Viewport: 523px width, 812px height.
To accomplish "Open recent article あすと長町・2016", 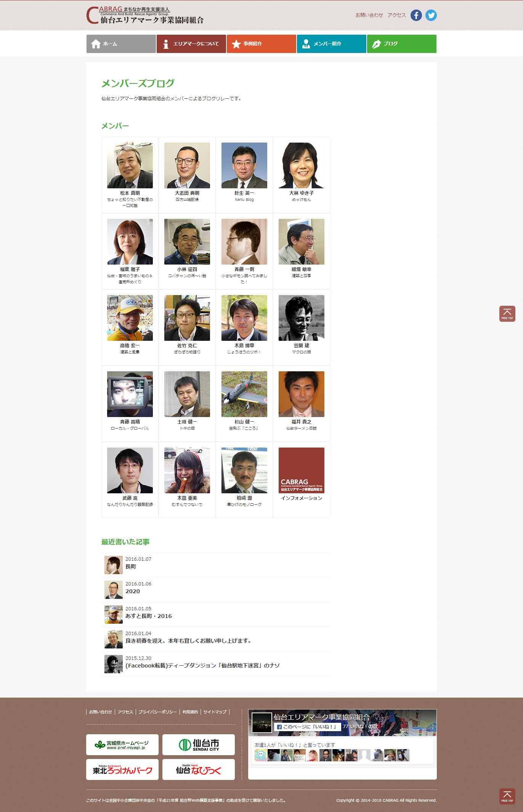I will click(149, 616).
